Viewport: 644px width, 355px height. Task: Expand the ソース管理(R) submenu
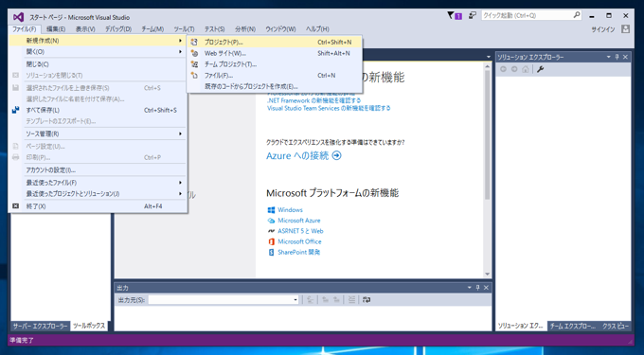[x=98, y=133]
